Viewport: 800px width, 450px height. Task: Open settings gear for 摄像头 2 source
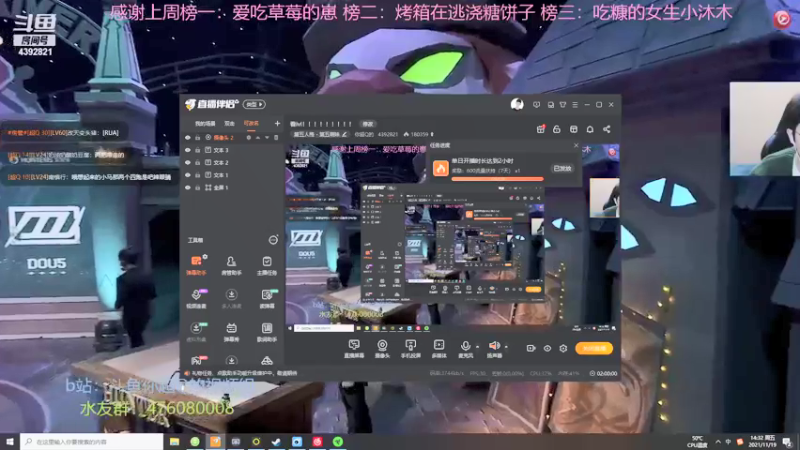pos(248,138)
